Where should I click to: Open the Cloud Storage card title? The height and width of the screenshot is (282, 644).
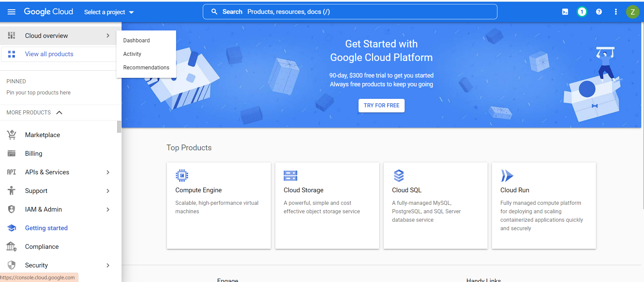pyautogui.click(x=303, y=190)
